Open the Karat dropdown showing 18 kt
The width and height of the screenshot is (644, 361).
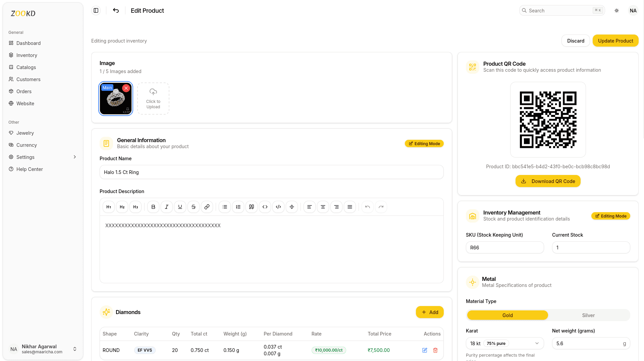[x=504, y=343]
